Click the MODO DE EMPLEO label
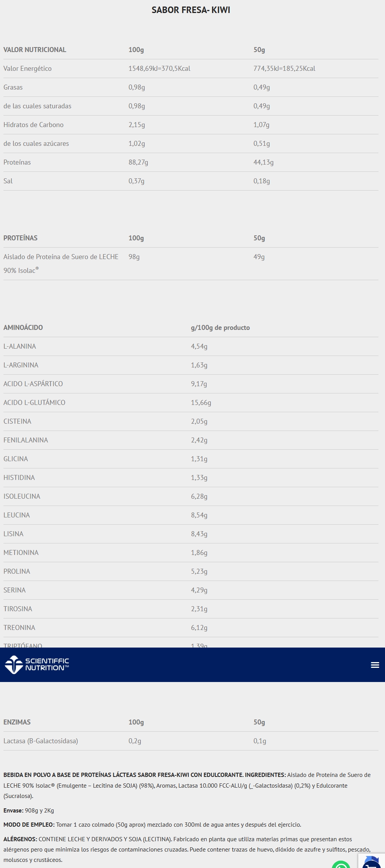Screen dimensions: 385x868 [29, 825]
